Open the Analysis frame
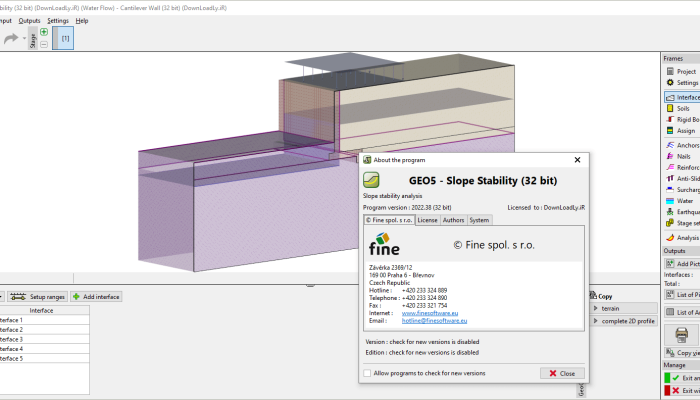This screenshot has width=700, height=400. pos(682,238)
